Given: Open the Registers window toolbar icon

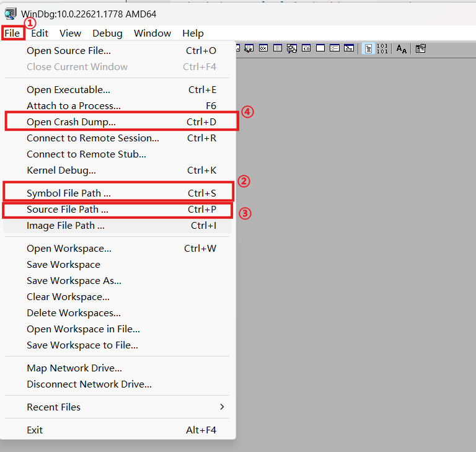Looking at the screenshot, I should pos(263,48).
